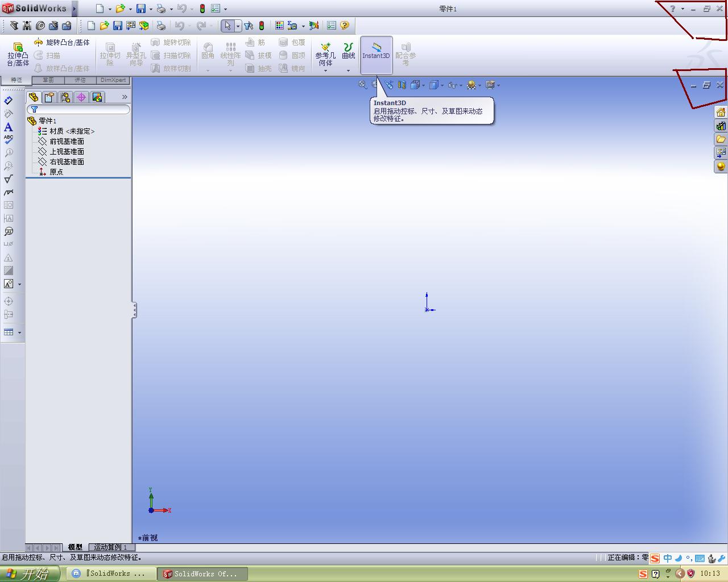This screenshot has width=728, height=582.
Task: Click the Section View icon in view toolbar
Action: click(402, 85)
